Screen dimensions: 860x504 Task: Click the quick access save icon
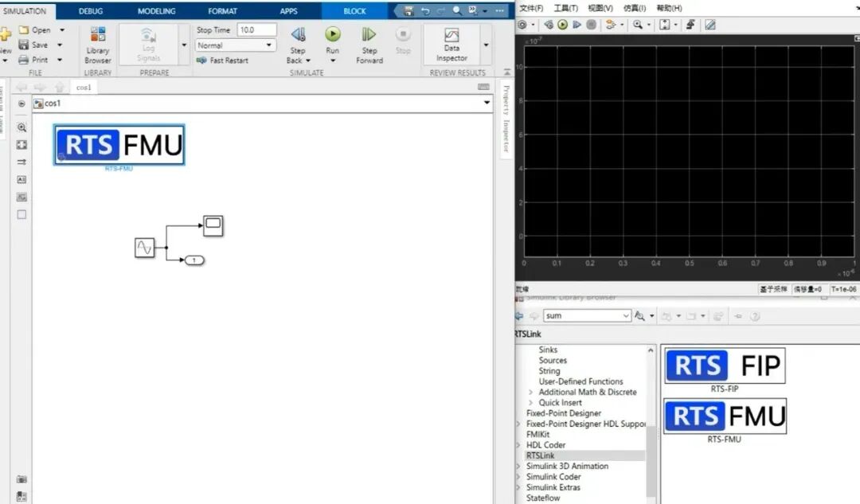408,11
